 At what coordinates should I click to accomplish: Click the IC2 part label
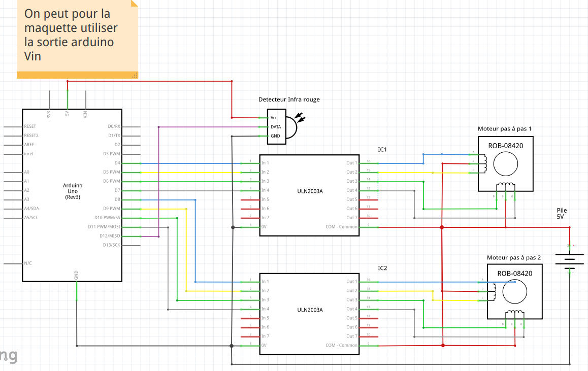(x=382, y=268)
